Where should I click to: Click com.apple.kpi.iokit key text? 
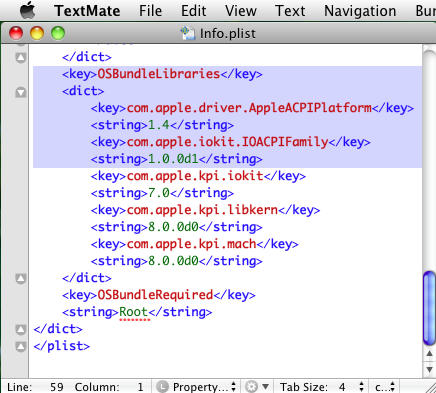click(x=195, y=176)
